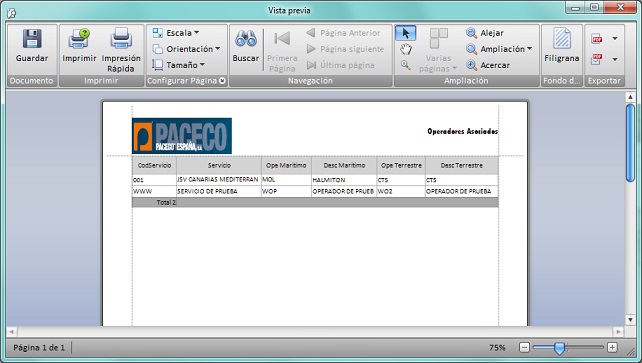The image size is (642, 363).
Task: Open the Tamaño dropdown
Action: 179,65
